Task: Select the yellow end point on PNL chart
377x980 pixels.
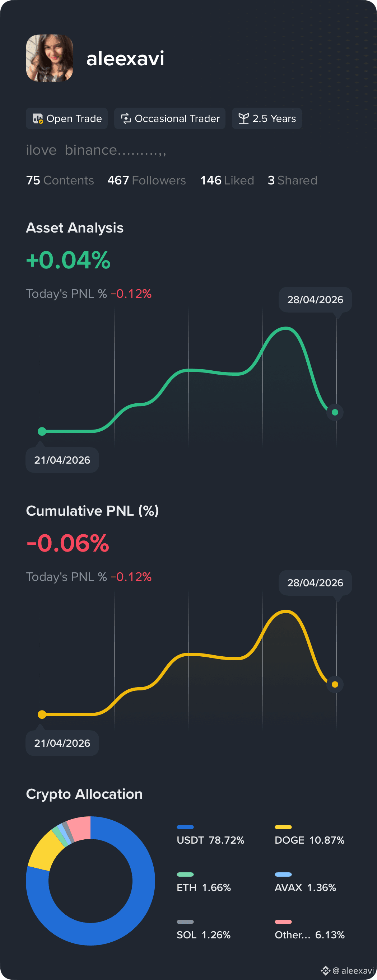Action: 335,684
